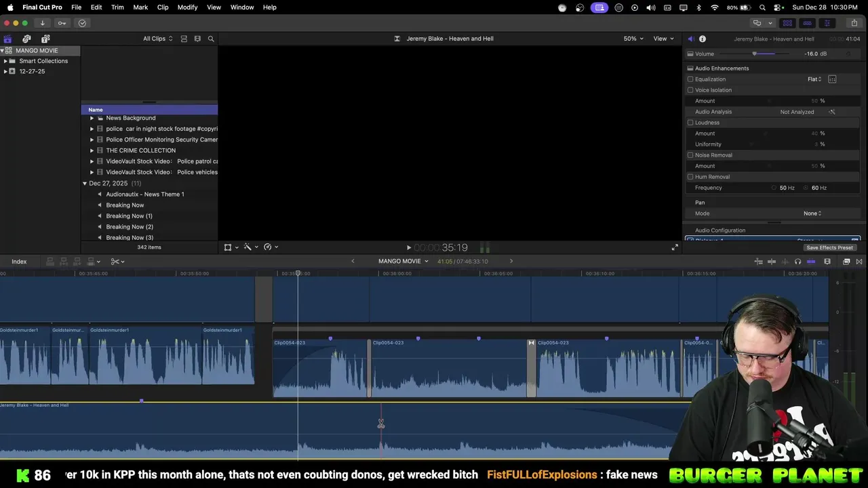Enable the Loudness checkbox

pyautogui.click(x=690, y=123)
